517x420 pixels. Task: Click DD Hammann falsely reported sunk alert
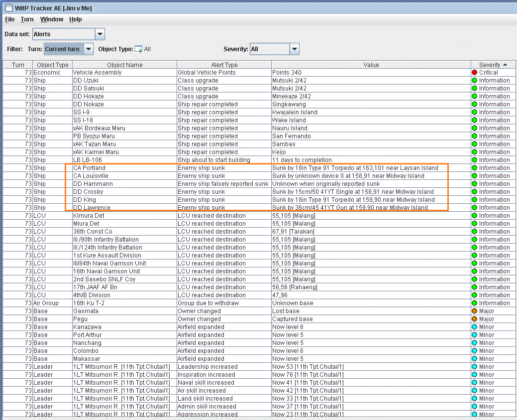click(x=223, y=184)
